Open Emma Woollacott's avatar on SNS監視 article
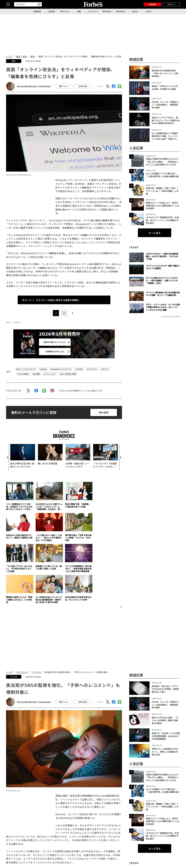 pyautogui.click(x=10, y=702)
